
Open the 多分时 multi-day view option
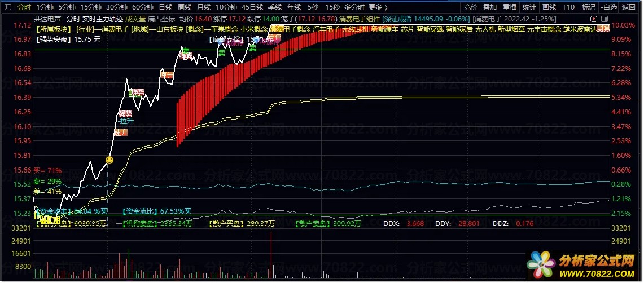pyautogui.click(x=354, y=7)
